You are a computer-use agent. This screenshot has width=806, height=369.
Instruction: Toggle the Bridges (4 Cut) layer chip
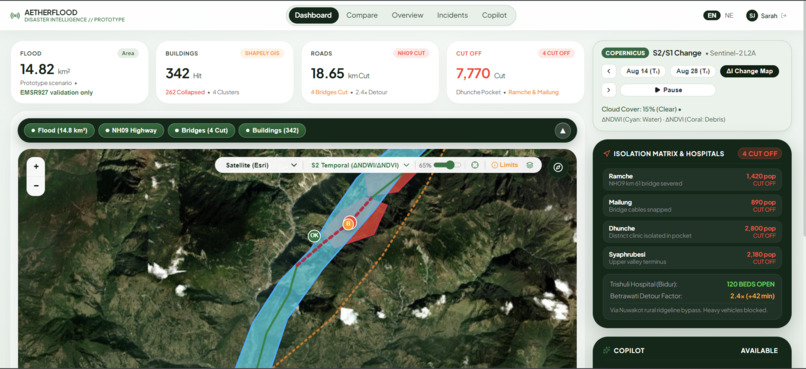coord(201,131)
